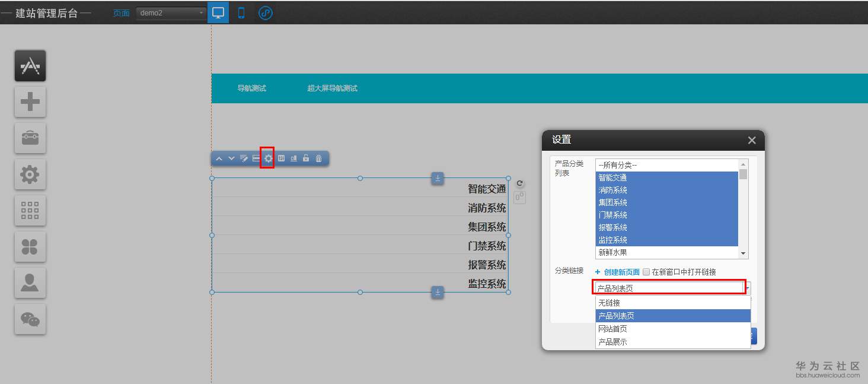Click the sliders adjustment toolbar icon
This screenshot has width=868, height=384.
281,158
